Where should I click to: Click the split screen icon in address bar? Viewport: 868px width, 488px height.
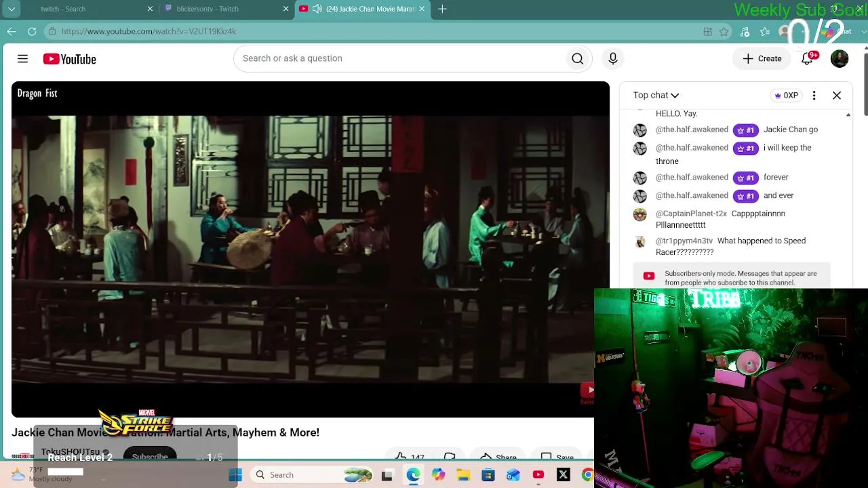tap(707, 31)
